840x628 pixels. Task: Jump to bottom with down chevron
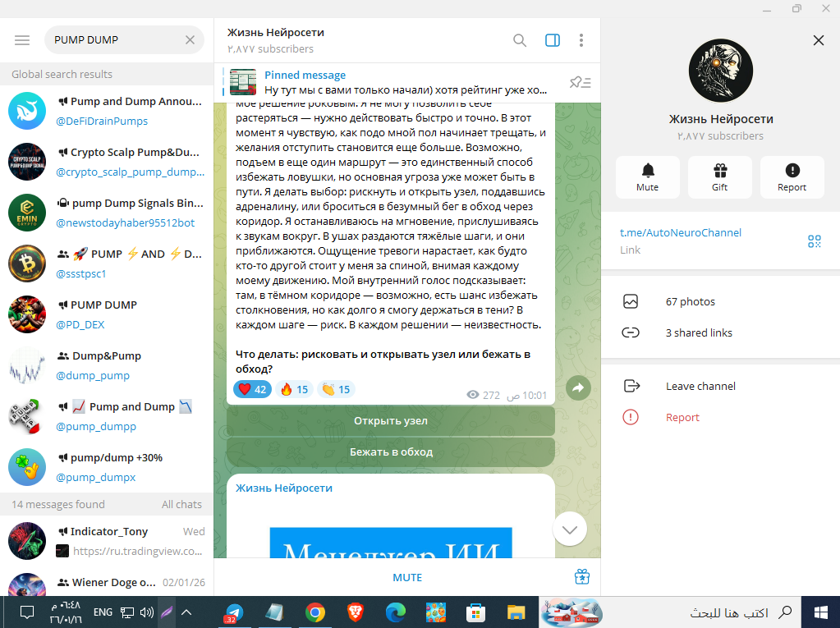(570, 529)
